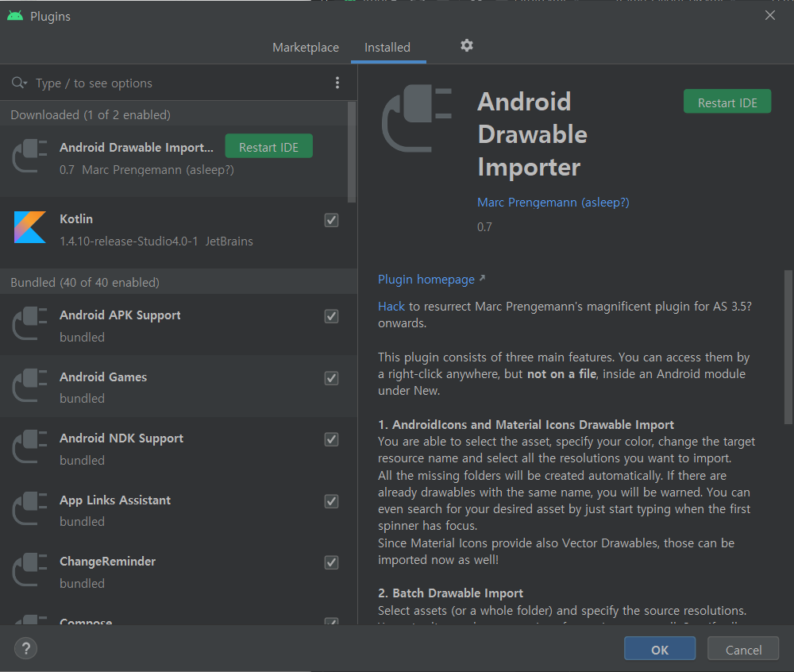Click the Android Drawable Importer title in details
The image size is (794, 672).
click(x=532, y=135)
